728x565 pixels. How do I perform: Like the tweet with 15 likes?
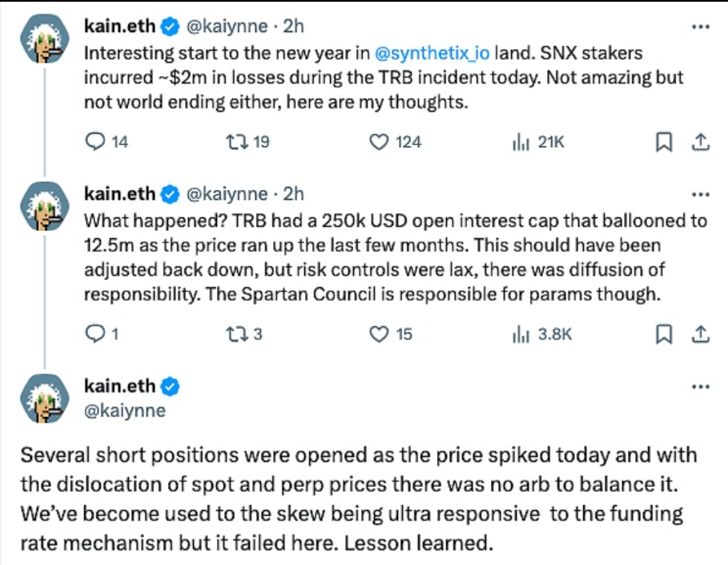pyautogui.click(x=381, y=335)
